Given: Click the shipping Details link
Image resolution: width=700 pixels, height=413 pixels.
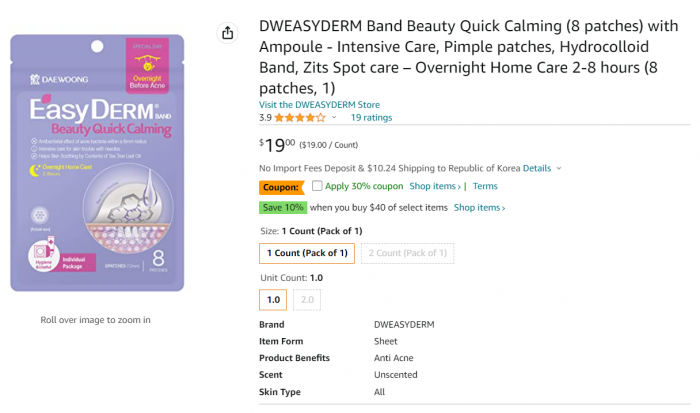Looking at the screenshot, I should coord(537,168).
